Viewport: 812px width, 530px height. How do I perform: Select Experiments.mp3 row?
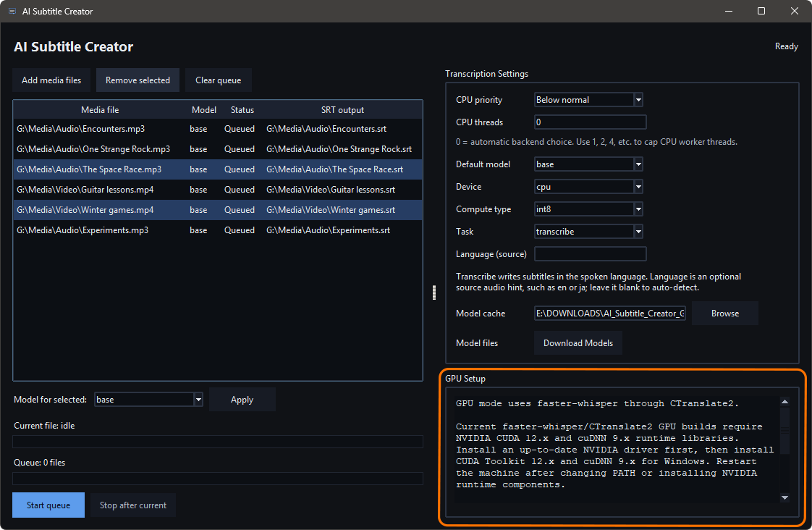point(218,230)
